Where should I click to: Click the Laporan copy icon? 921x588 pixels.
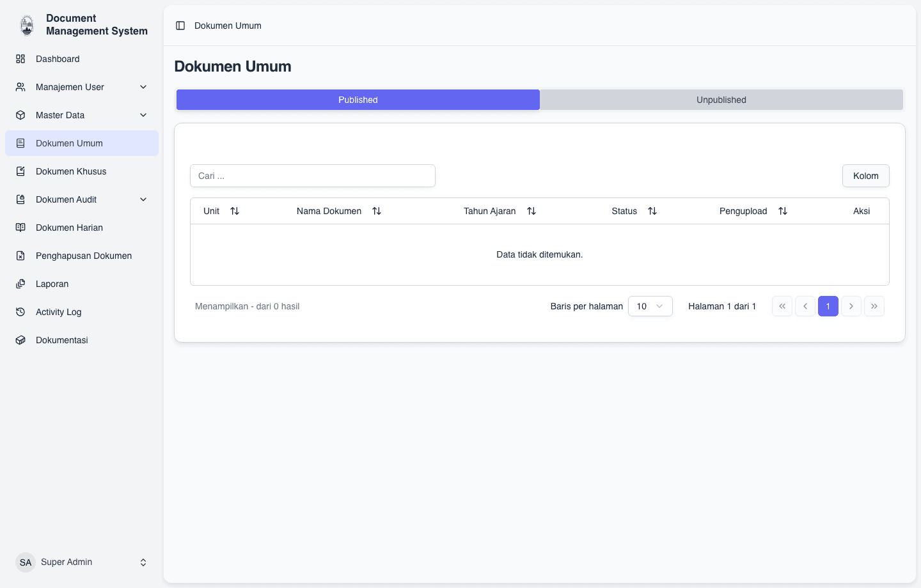(x=20, y=284)
